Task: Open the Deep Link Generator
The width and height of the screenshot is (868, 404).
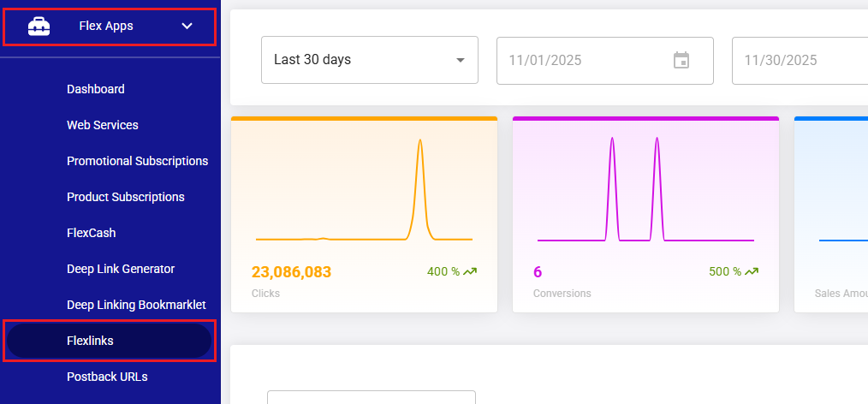Action: (x=121, y=269)
